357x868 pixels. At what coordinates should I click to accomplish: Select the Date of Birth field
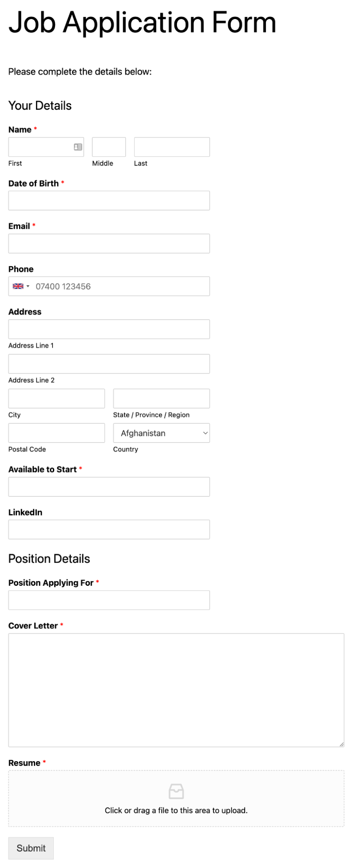pos(109,201)
